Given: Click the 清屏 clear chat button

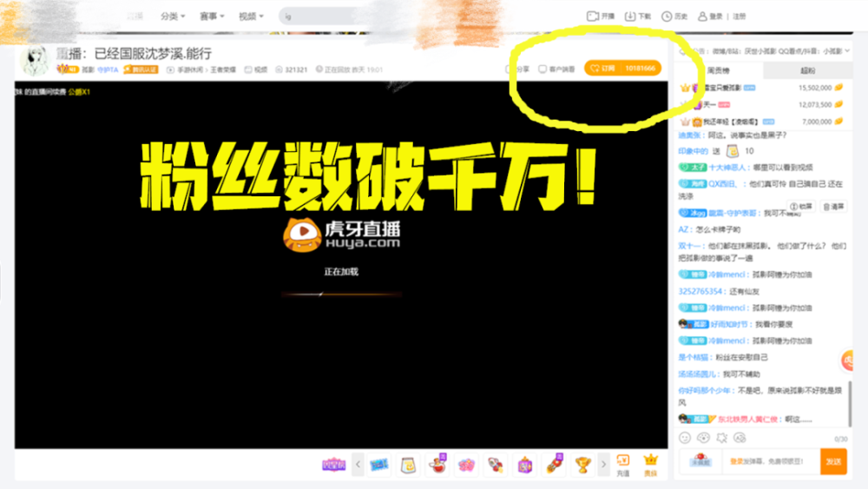Looking at the screenshot, I should pos(833,207).
